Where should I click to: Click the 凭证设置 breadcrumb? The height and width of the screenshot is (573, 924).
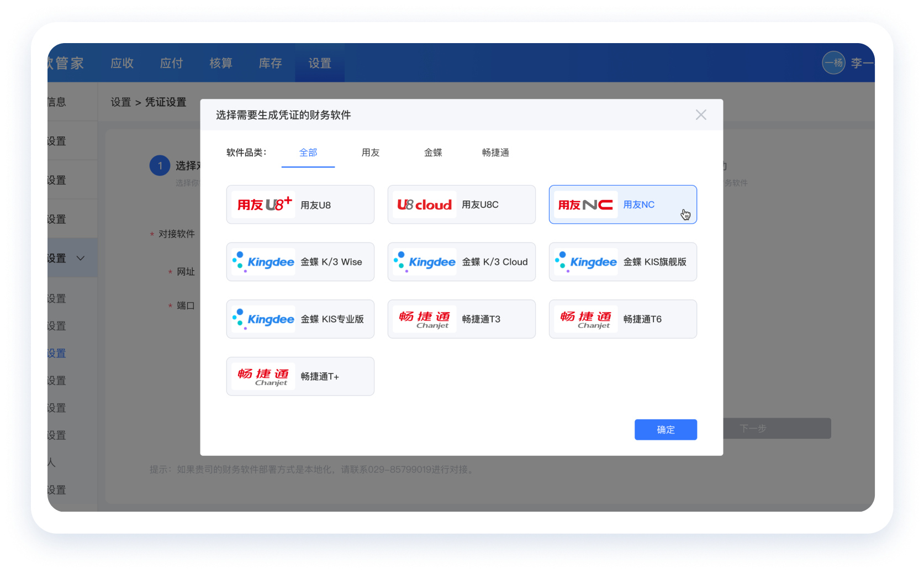click(166, 102)
